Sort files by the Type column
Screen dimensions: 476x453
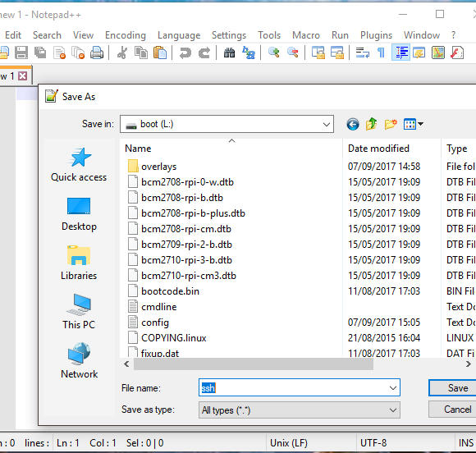pyautogui.click(x=457, y=149)
